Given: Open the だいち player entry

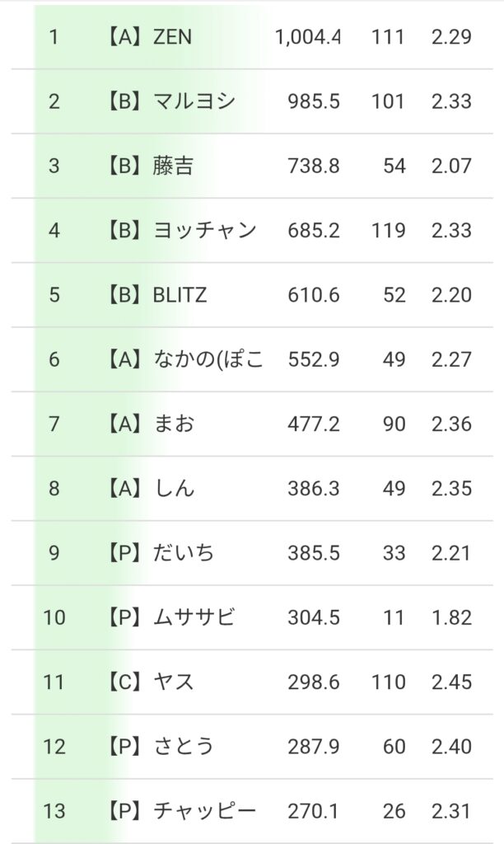Looking at the screenshot, I should (184, 552).
